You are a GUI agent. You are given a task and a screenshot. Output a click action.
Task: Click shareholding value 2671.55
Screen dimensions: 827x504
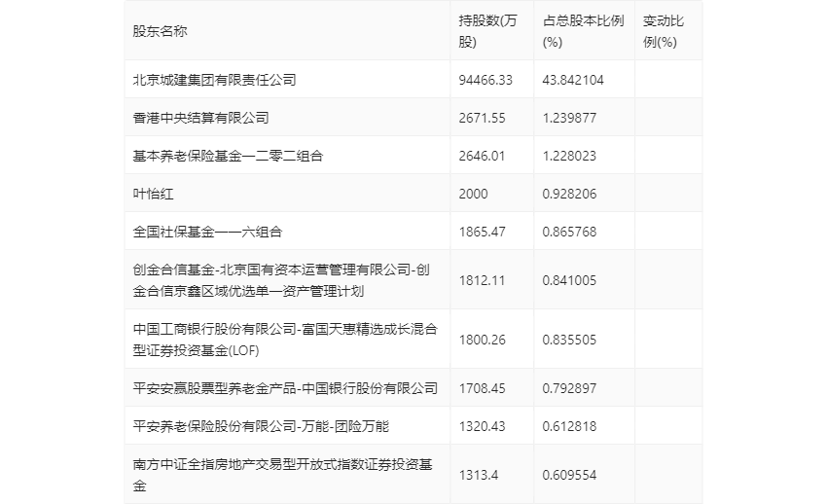(482, 118)
